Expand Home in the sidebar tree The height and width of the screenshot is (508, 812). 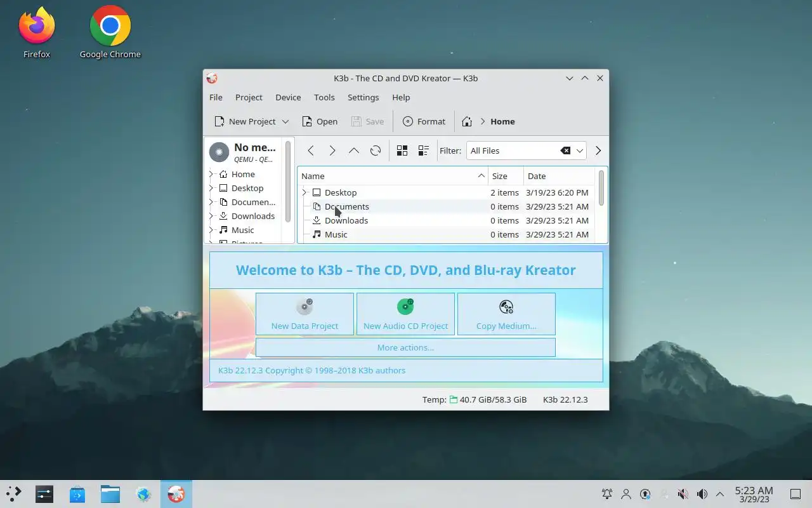pos(211,174)
